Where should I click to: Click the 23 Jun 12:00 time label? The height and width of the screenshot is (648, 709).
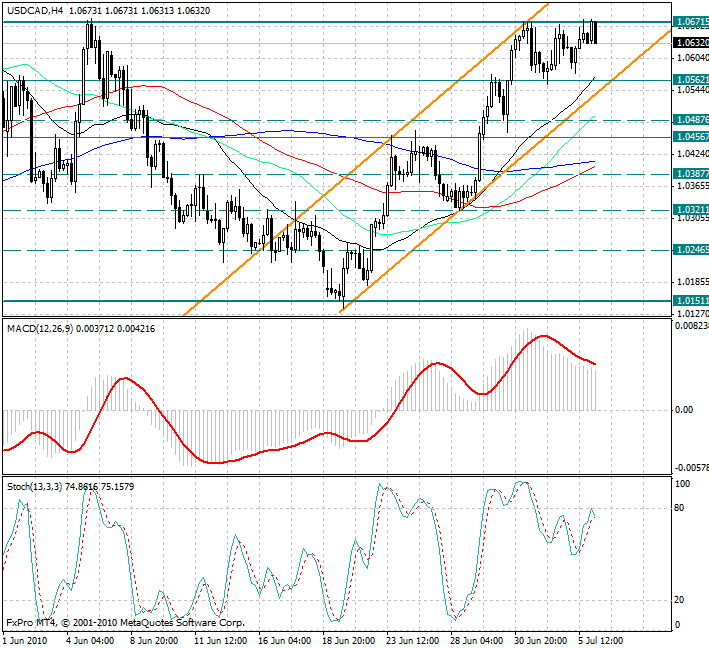click(413, 641)
